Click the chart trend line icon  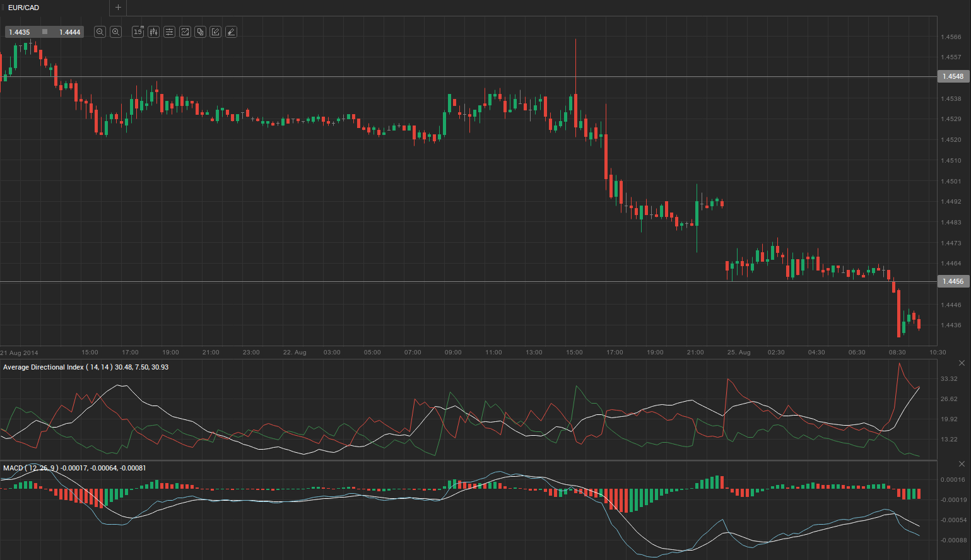185,32
